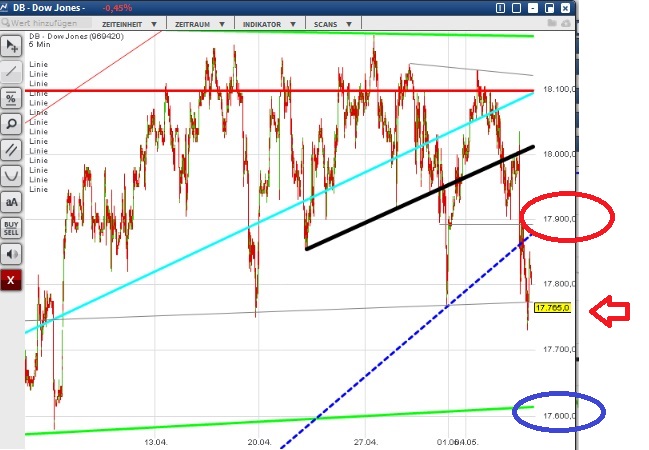Viewport: 649px width, 450px height.
Task: Select the cursor pointer tool
Action: (11, 46)
